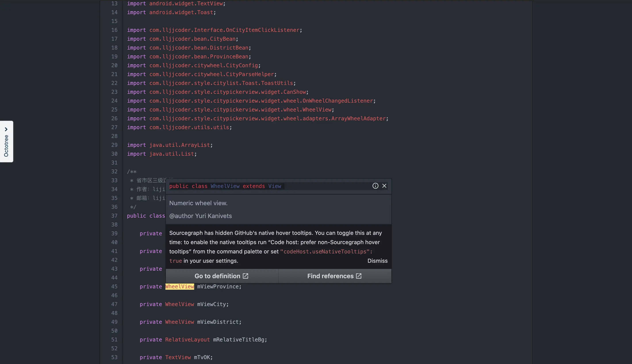Click the info icon in hover tooltip

375,186
